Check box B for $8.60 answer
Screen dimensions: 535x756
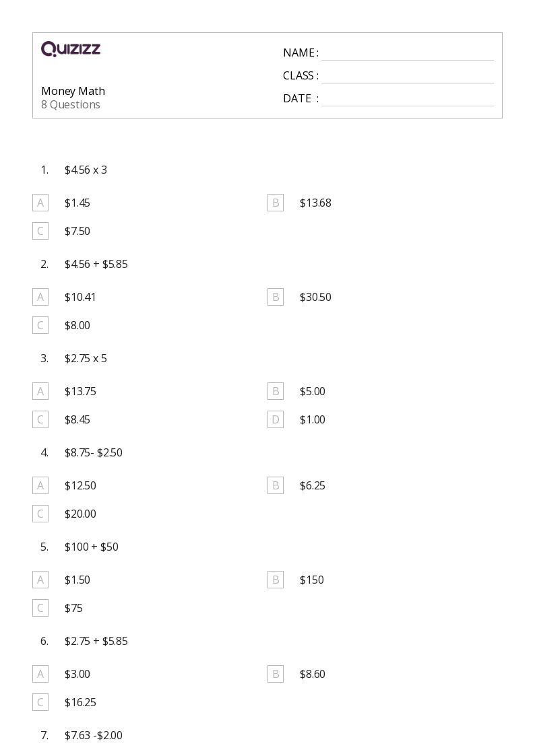pyautogui.click(x=276, y=674)
